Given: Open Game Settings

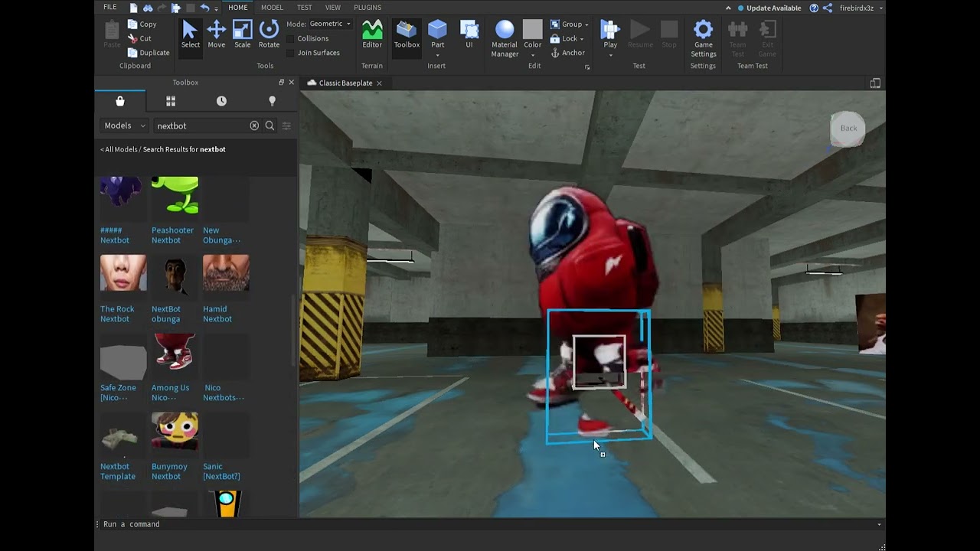Looking at the screenshot, I should pyautogui.click(x=703, y=38).
